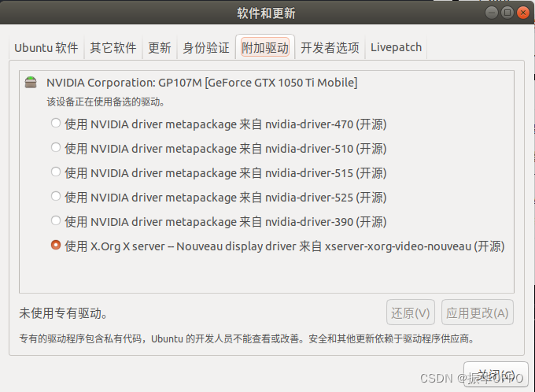Image resolution: width=535 pixels, height=392 pixels.
Task: Click the 软件和更新 window title
Action: pyautogui.click(x=266, y=13)
